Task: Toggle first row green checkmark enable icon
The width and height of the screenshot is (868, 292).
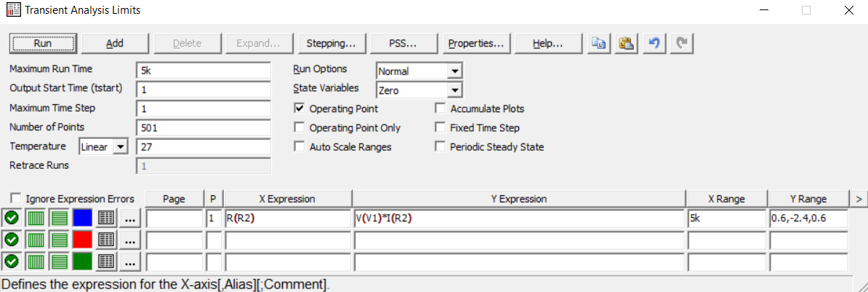Action: pos(12,218)
